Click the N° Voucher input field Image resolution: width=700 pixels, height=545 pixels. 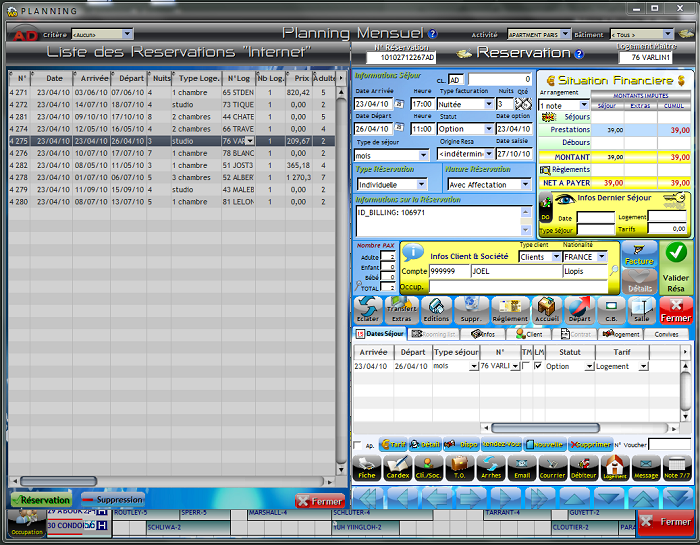(669, 444)
